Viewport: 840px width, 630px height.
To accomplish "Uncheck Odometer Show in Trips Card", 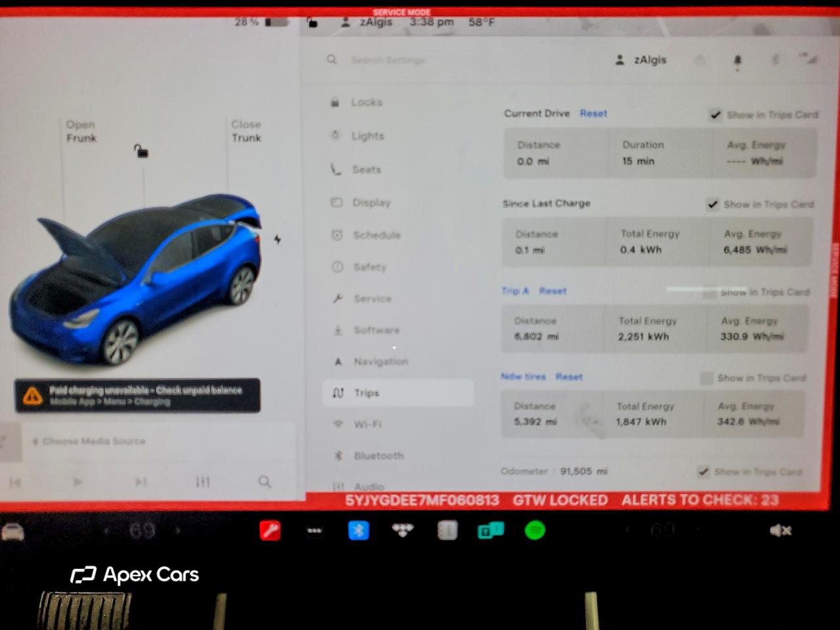I will [703, 472].
